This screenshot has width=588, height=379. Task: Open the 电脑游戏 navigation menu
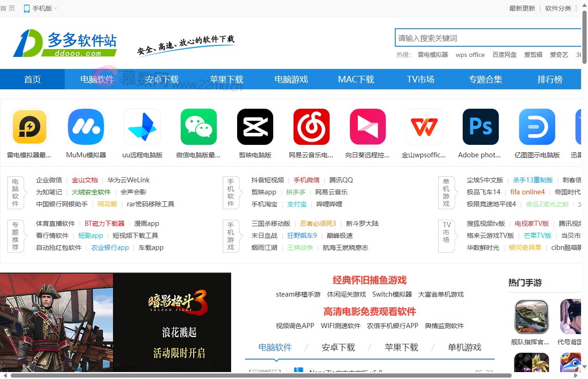[x=291, y=79]
